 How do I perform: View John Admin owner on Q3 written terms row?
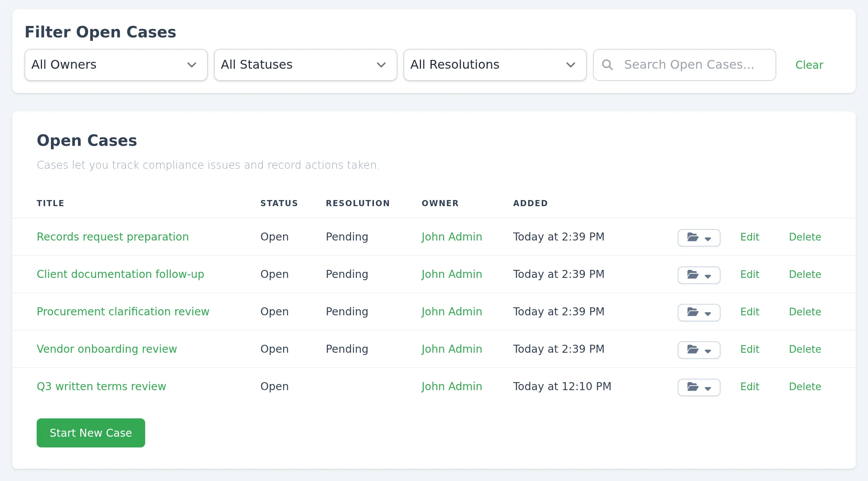(x=452, y=386)
